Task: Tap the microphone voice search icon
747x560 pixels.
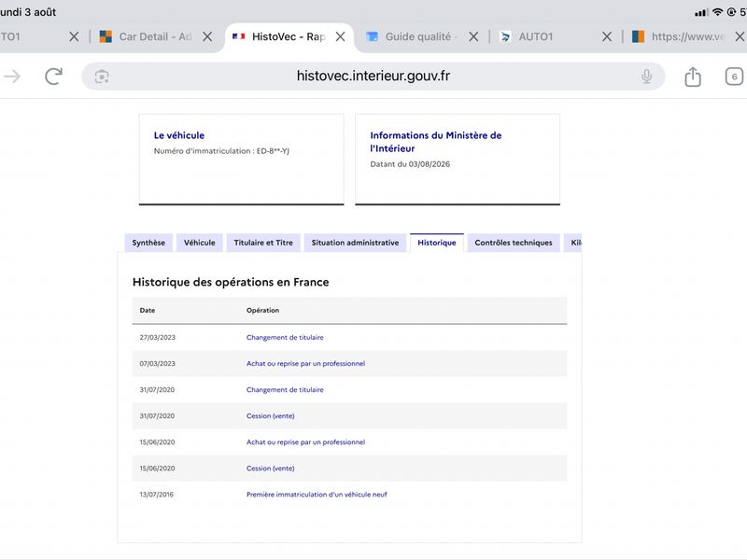Action: [x=646, y=77]
